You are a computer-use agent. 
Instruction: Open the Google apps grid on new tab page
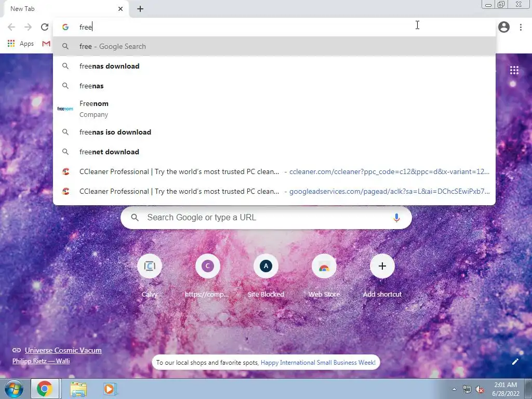514,70
